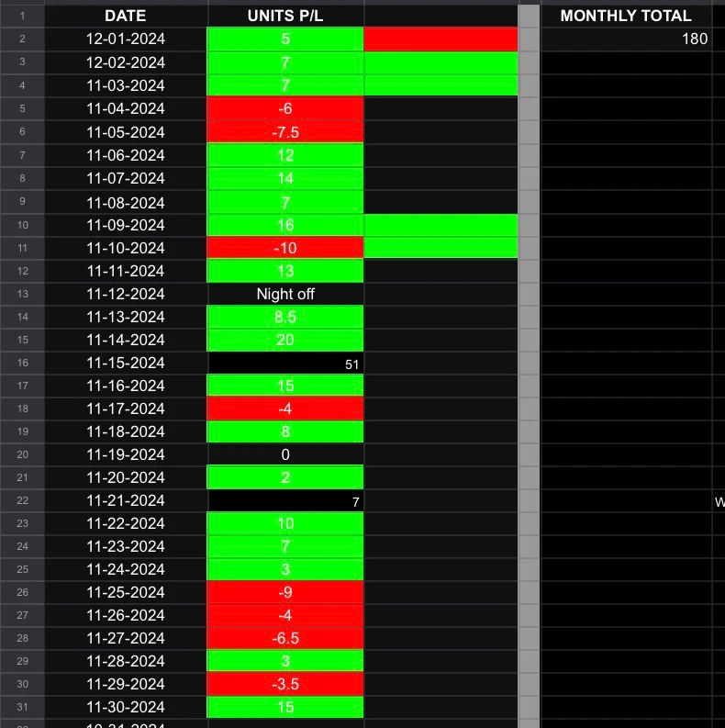Click the -3.5 loss cell
This screenshot has height=728, width=725.
coord(285,684)
